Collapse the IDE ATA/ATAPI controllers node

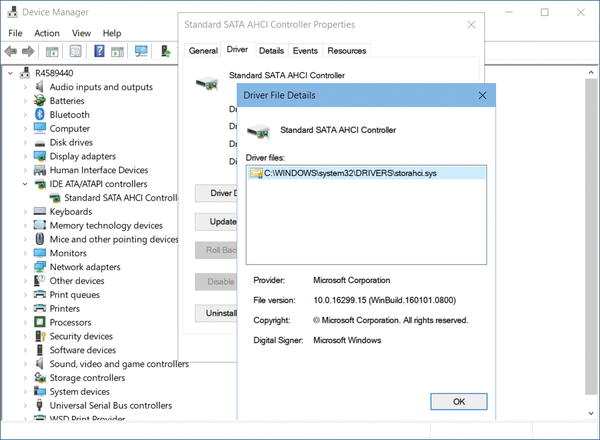pyautogui.click(x=25, y=184)
